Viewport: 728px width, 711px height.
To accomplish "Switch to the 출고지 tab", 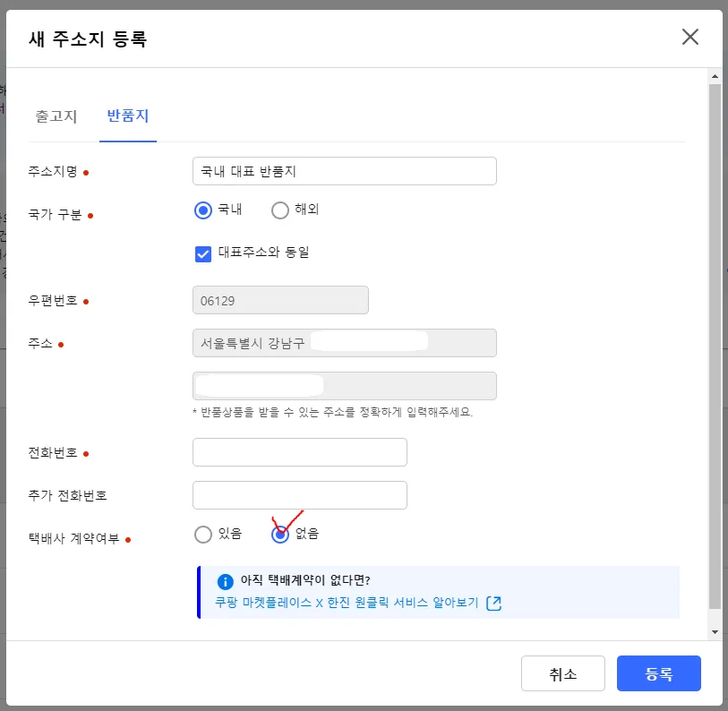I will pyautogui.click(x=56, y=116).
